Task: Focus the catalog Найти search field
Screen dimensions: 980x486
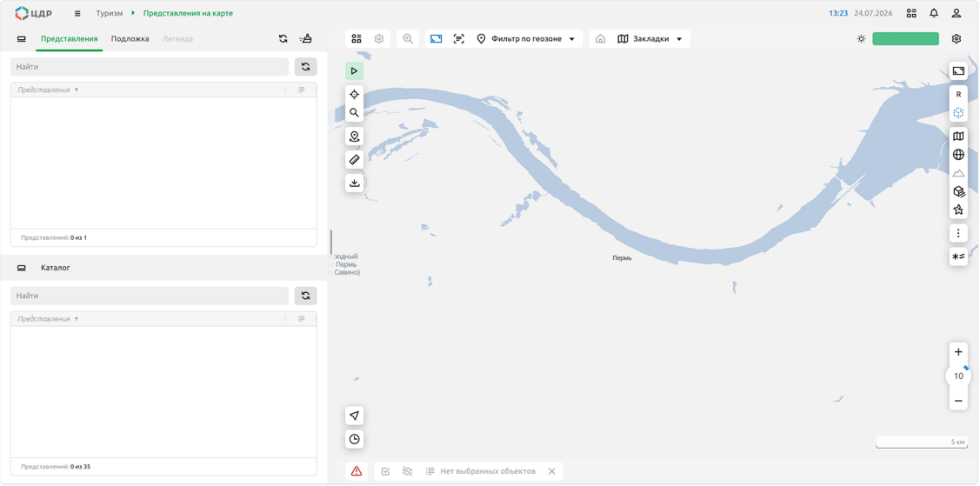Action: pos(150,296)
